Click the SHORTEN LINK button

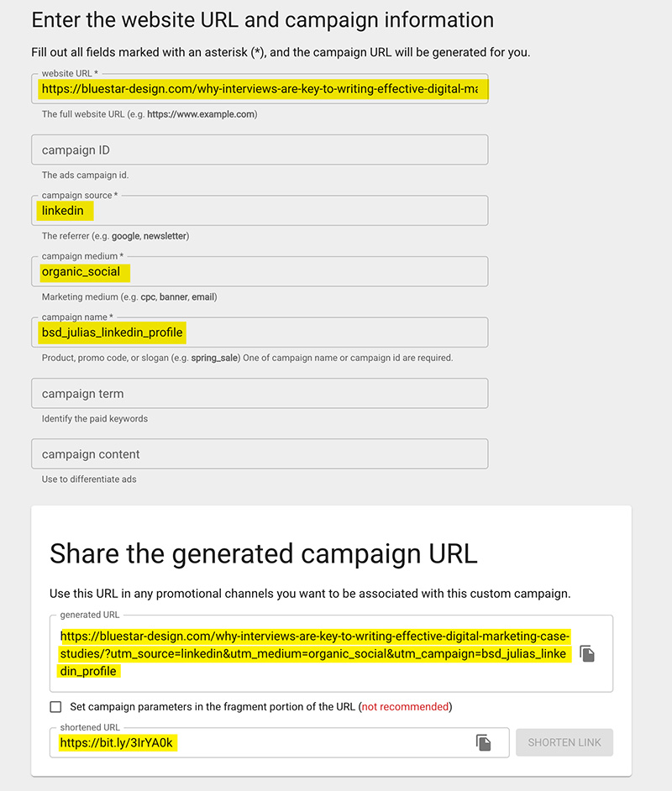[564, 742]
